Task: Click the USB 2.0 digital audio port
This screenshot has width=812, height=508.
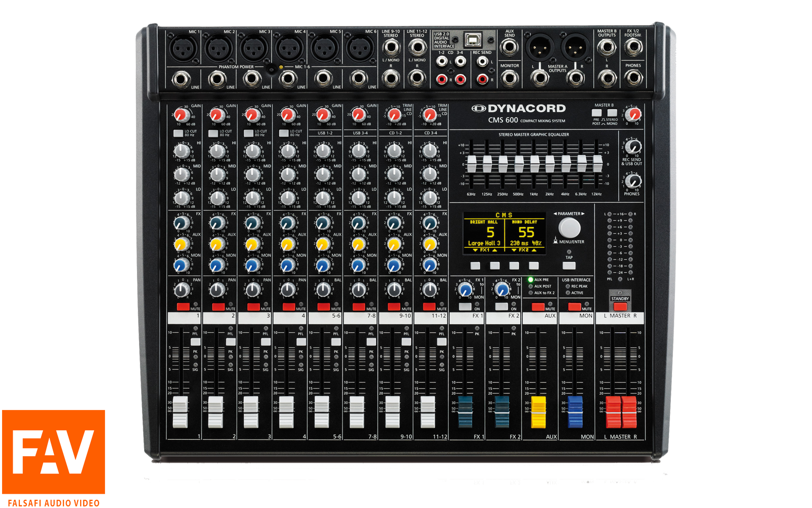Action: coord(473,40)
